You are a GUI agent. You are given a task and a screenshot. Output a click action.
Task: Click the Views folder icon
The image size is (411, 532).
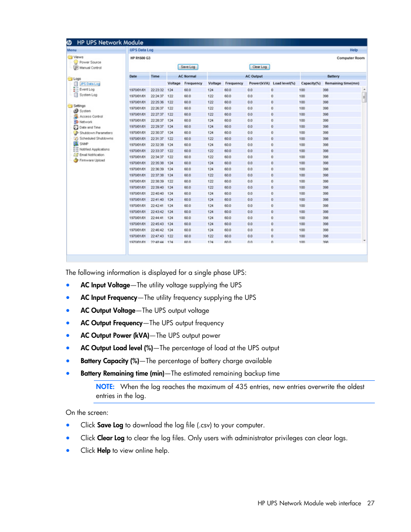pos(70,57)
